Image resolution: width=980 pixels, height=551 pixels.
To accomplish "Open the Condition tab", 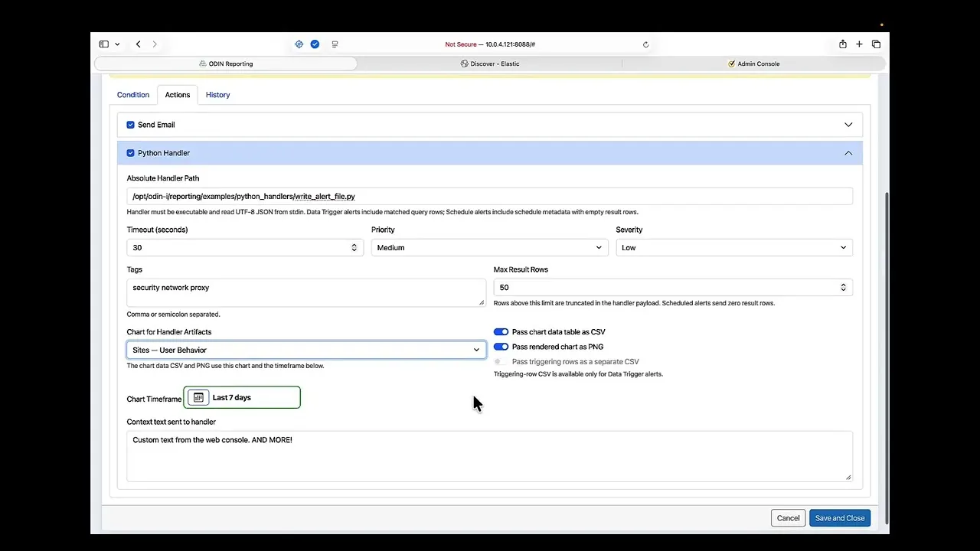I will click(133, 95).
